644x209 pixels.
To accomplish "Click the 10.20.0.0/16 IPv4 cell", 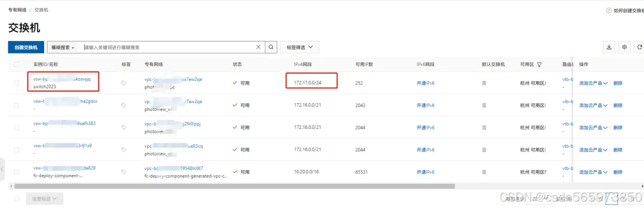I will coord(307,172).
